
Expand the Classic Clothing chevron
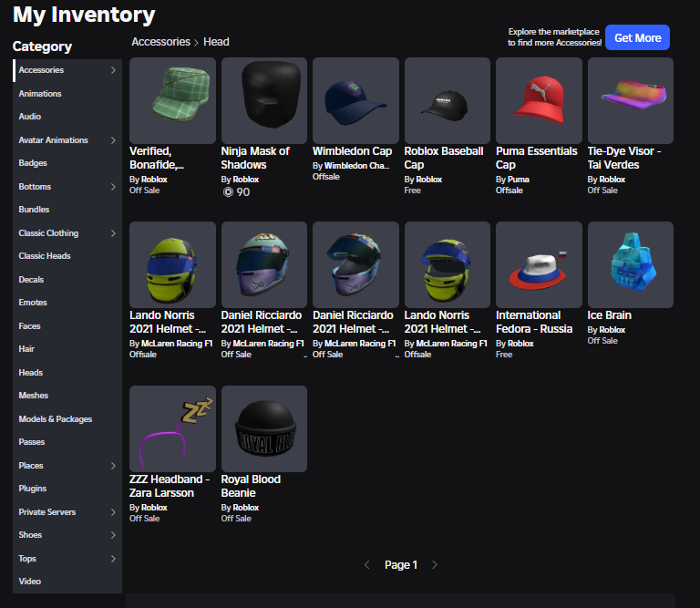click(113, 233)
